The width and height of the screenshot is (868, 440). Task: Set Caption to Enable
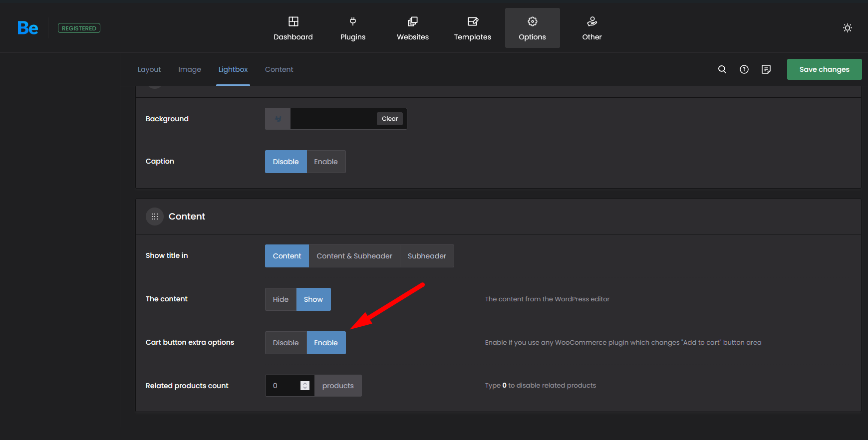(326, 162)
